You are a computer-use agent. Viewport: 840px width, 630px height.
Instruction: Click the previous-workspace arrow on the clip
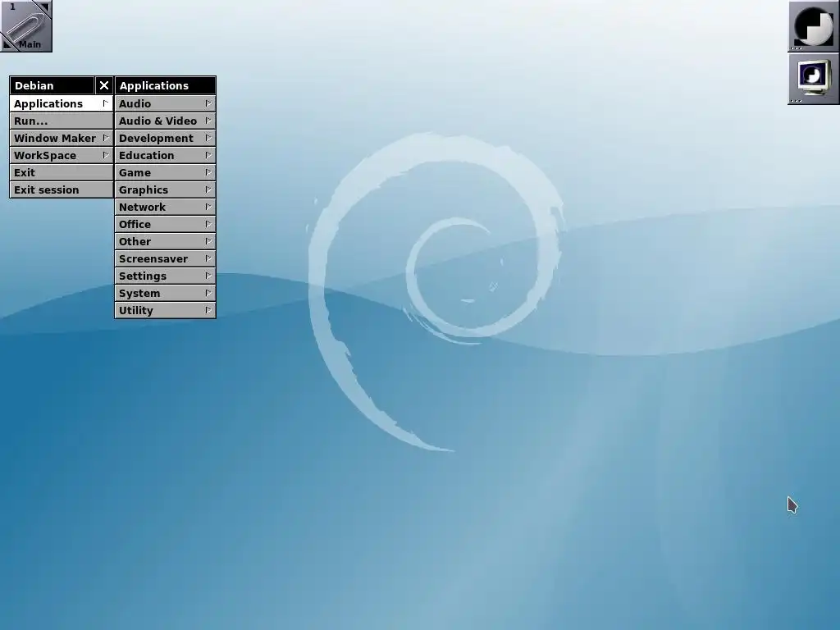7,45
